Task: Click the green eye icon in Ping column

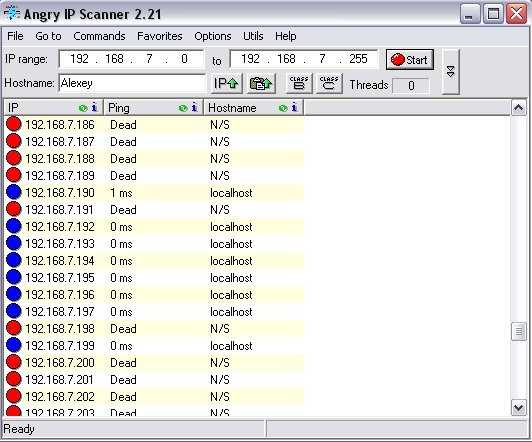Action: [183, 108]
